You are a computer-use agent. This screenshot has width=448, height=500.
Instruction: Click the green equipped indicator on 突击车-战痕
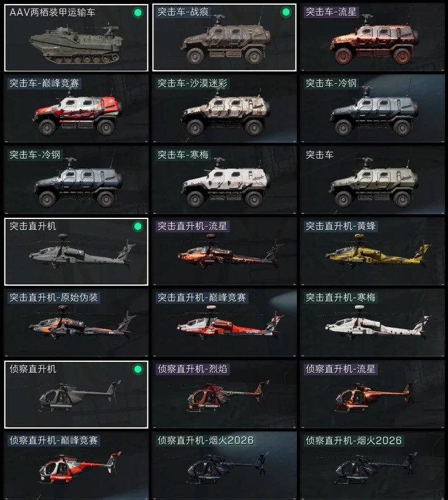click(x=286, y=12)
